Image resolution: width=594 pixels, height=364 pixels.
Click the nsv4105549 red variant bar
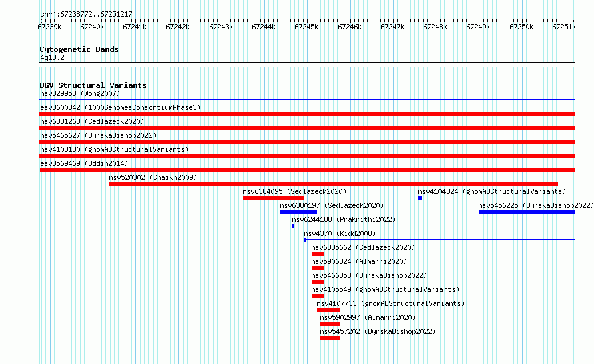tap(318, 296)
